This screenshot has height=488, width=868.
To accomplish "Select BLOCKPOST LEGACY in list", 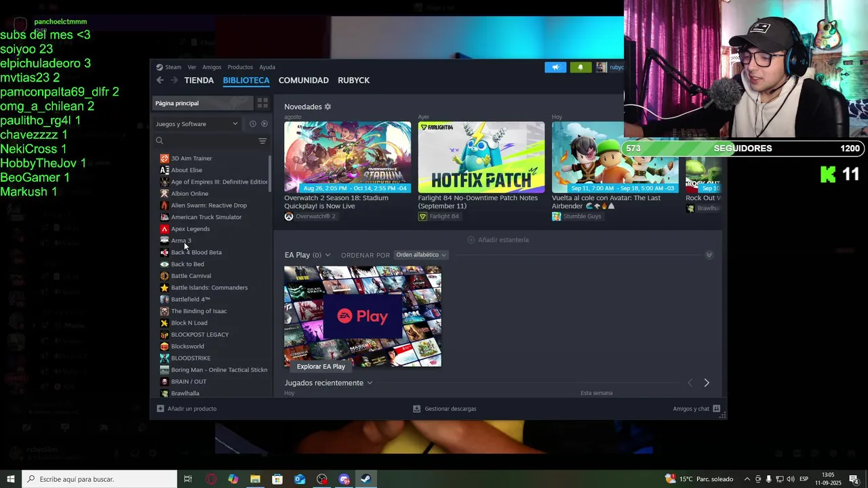I will pyautogui.click(x=214, y=335).
